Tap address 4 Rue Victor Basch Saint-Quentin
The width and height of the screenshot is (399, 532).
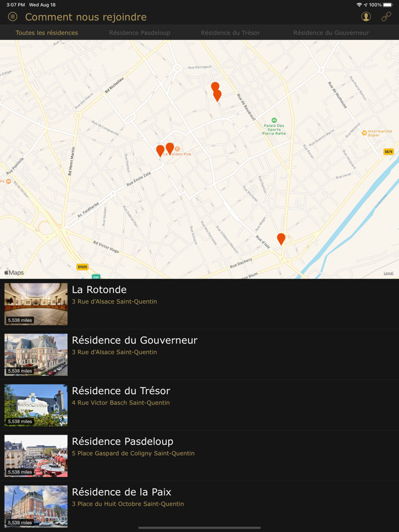121,403
